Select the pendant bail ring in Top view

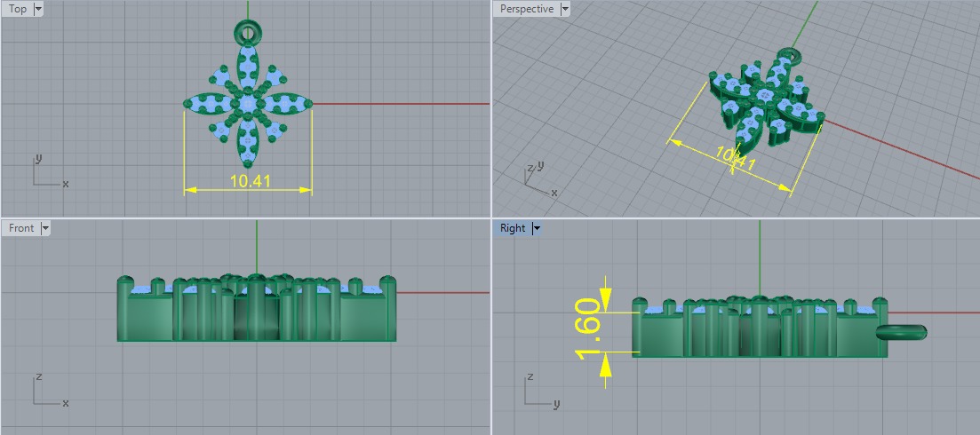[x=248, y=31]
